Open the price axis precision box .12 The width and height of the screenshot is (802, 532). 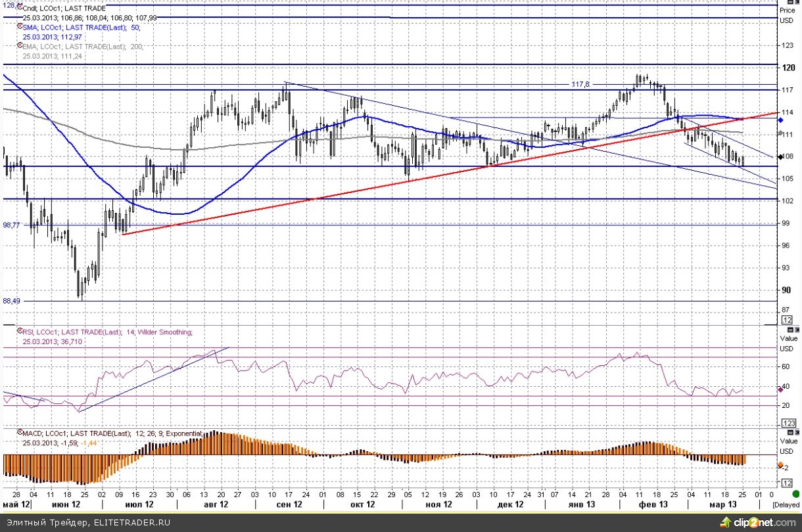click(x=787, y=320)
